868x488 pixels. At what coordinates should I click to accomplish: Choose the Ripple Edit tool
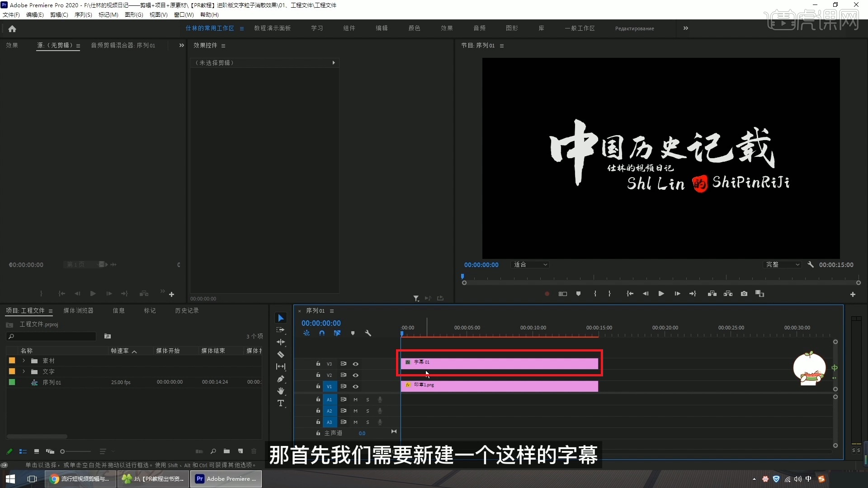click(281, 342)
